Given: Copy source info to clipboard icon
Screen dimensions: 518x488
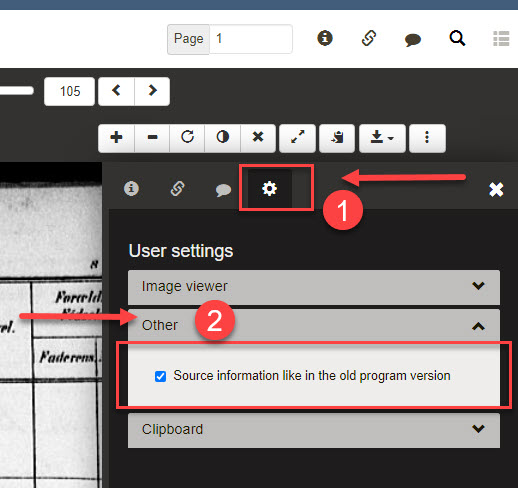Looking at the screenshot, I should click(337, 138).
